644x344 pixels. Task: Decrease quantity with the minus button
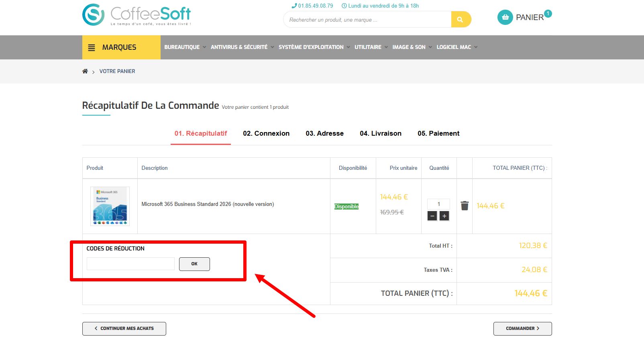(x=432, y=216)
